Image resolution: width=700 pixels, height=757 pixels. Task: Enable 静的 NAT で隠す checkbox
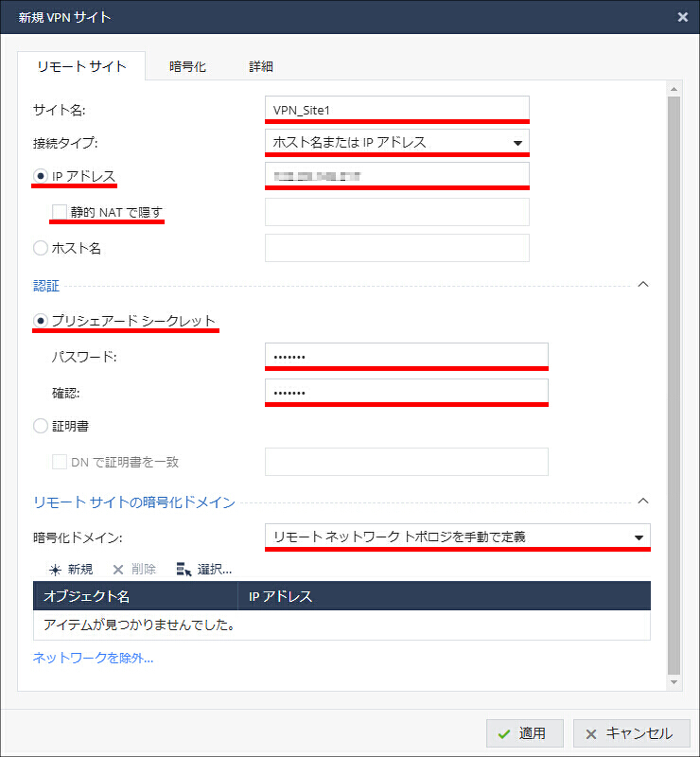[60, 212]
